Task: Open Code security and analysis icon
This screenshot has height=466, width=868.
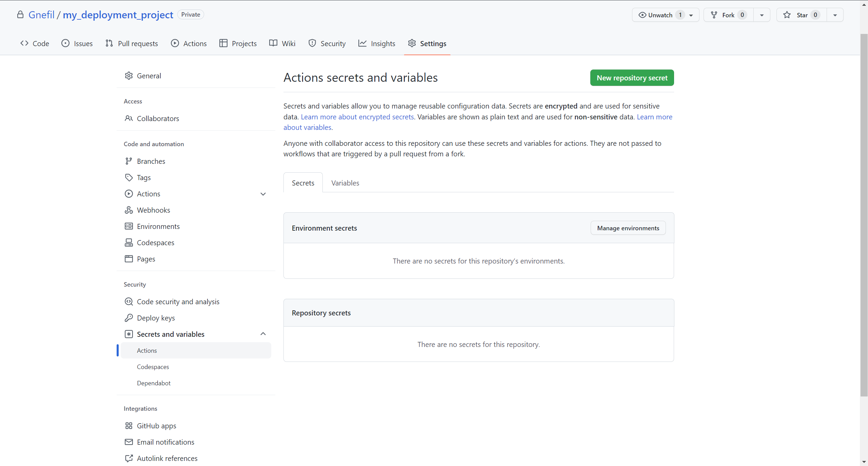Action: pyautogui.click(x=129, y=302)
